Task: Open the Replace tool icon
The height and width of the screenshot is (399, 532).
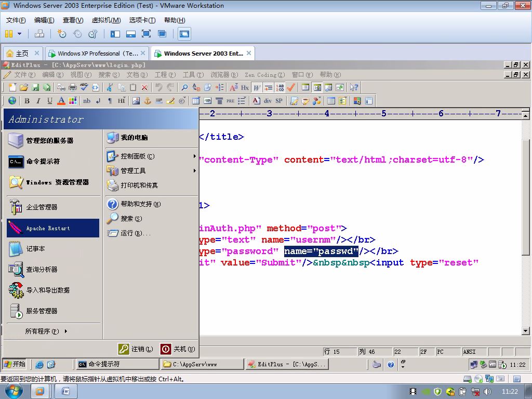Action: [196, 87]
